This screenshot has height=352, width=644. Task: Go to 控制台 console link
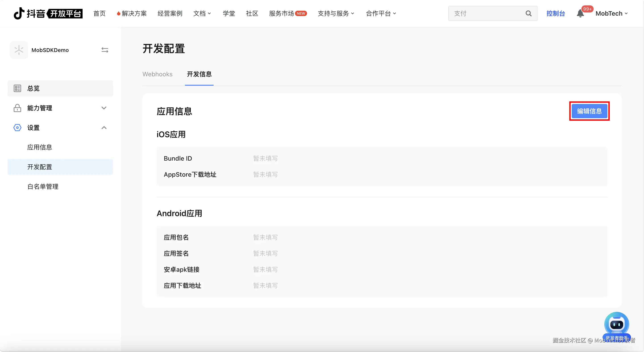pyautogui.click(x=555, y=14)
